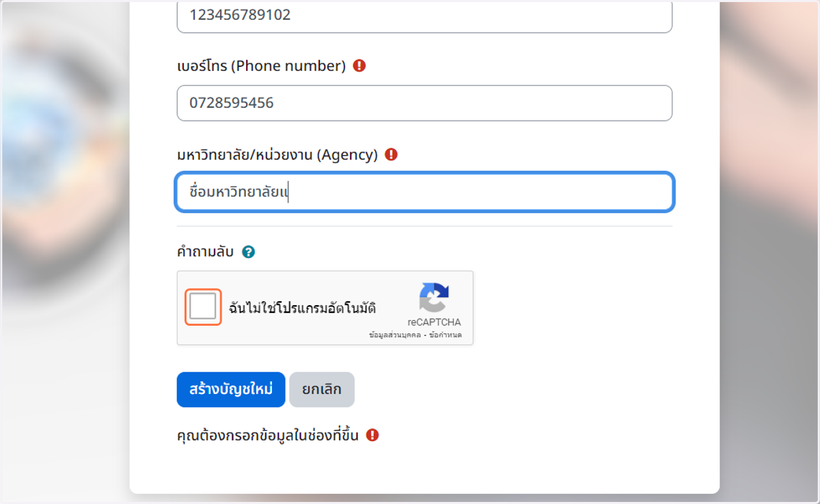Submit with the สร้างบัญชีใหม่ button
This screenshot has width=820, height=504.
tap(231, 389)
